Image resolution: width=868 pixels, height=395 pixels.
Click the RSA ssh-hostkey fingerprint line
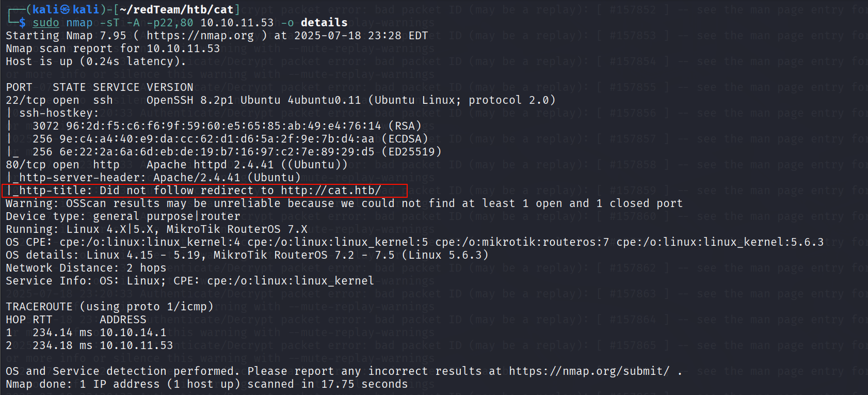coord(227,126)
